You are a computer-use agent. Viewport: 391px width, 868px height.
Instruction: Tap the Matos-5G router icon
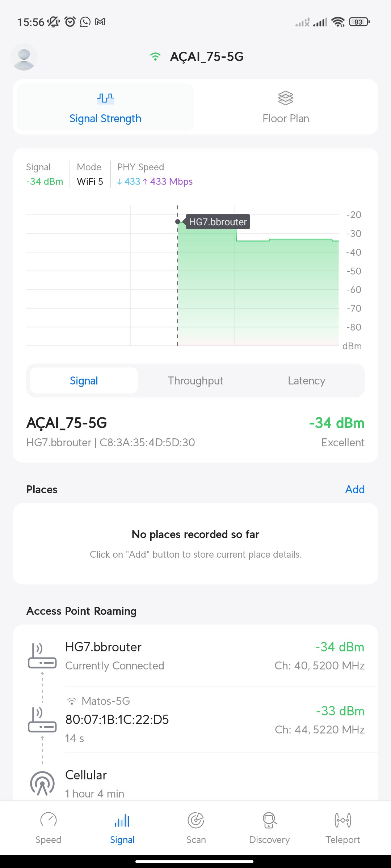42,720
